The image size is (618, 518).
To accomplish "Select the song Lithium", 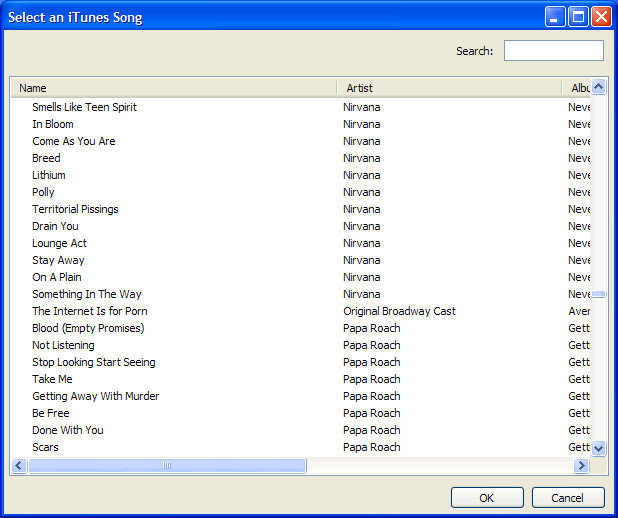I will pos(49,175).
